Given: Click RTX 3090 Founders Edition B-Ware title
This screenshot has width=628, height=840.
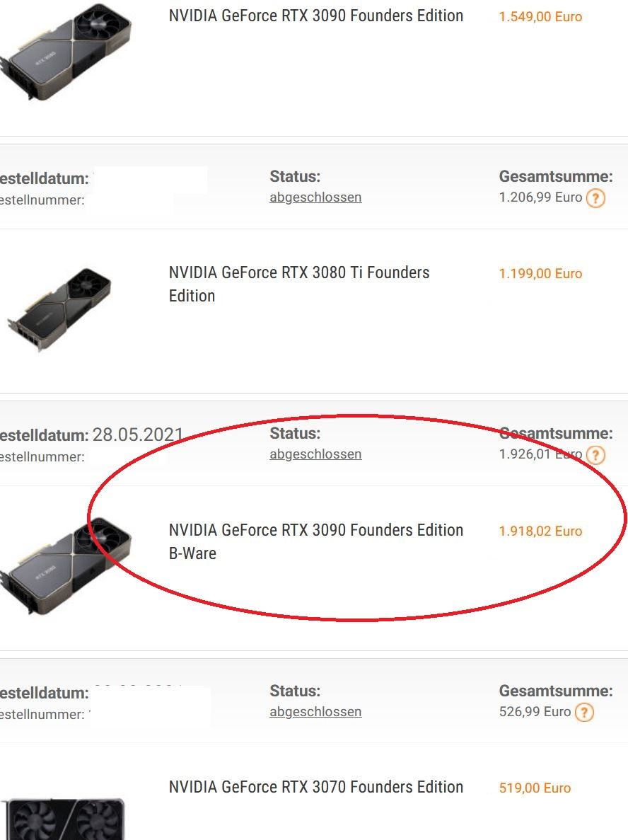Looking at the screenshot, I should (x=315, y=541).
